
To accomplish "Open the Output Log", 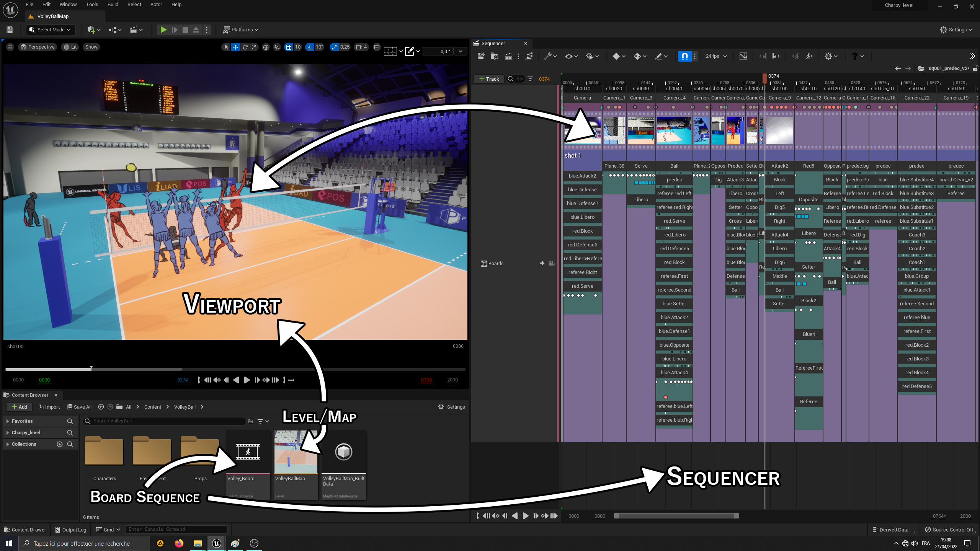I will pyautogui.click(x=70, y=530).
